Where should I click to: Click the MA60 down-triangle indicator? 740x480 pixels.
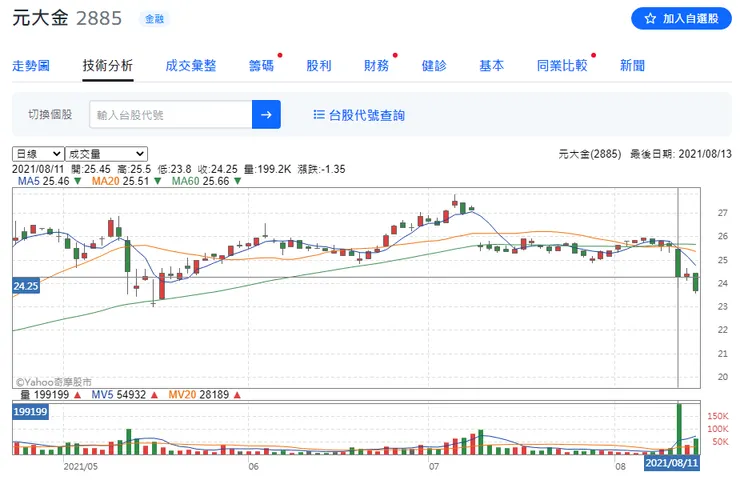[x=238, y=181]
